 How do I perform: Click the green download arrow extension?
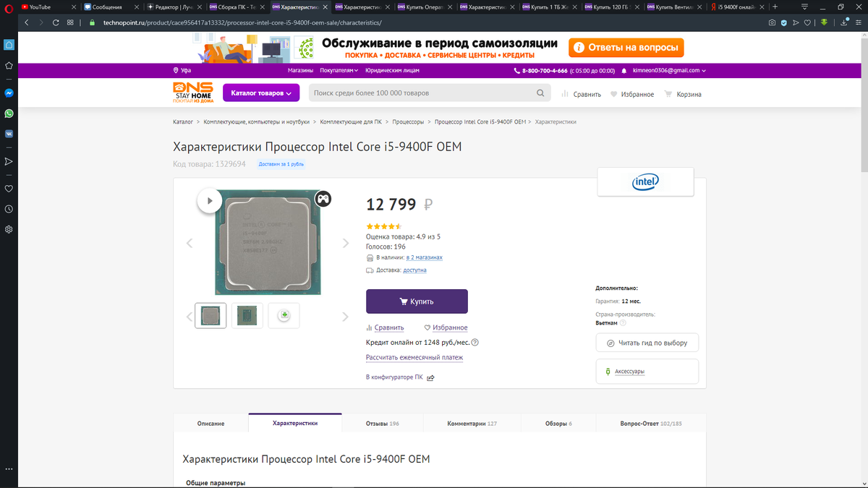tap(823, 22)
